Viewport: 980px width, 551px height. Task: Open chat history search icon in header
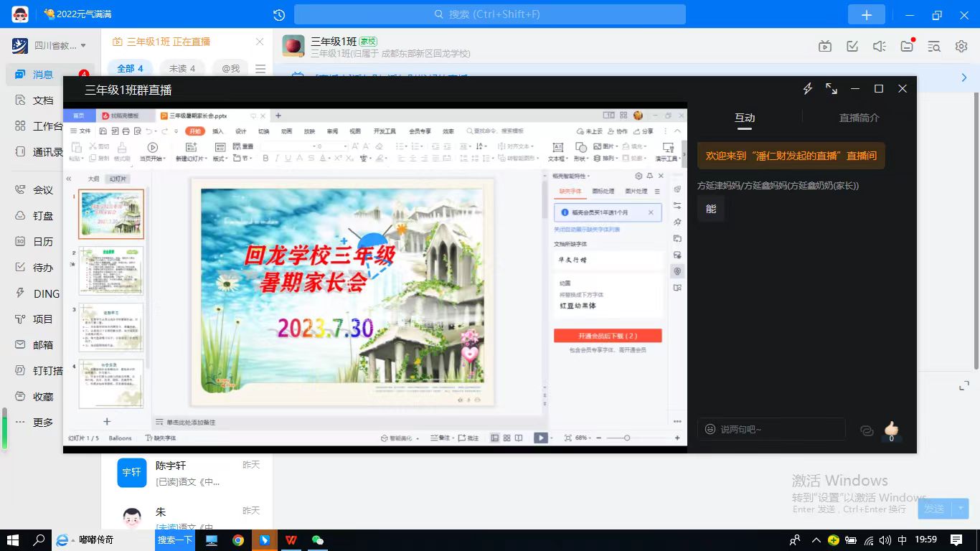pyautogui.click(x=934, y=47)
